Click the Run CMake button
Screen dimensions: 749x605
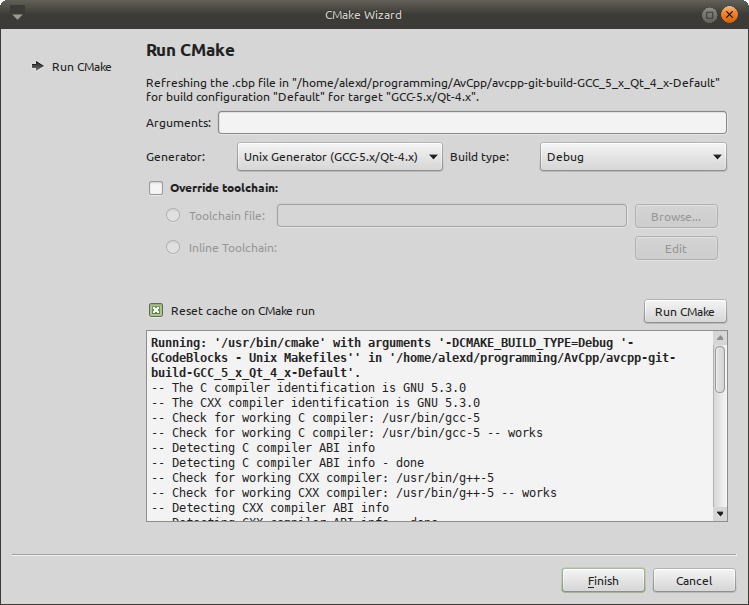point(685,311)
